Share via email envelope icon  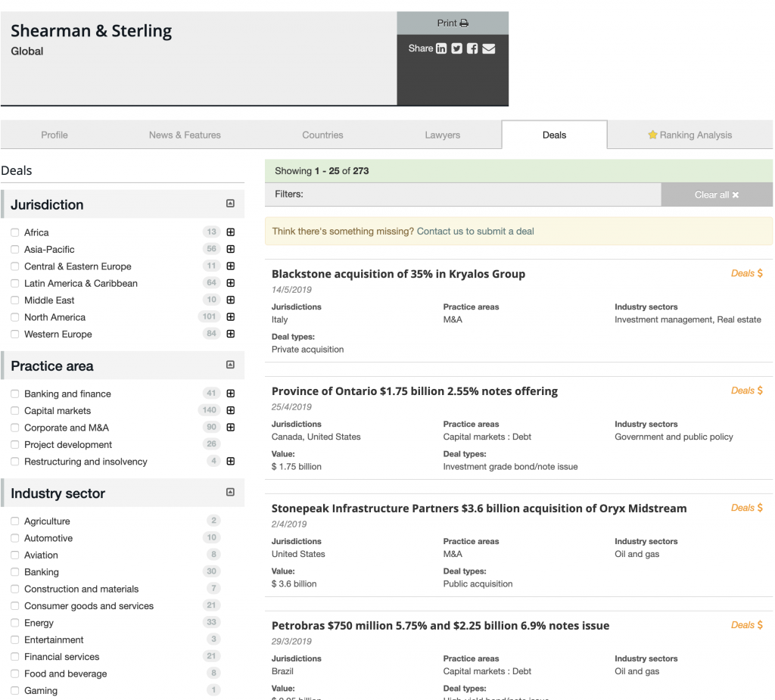(x=488, y=48)
